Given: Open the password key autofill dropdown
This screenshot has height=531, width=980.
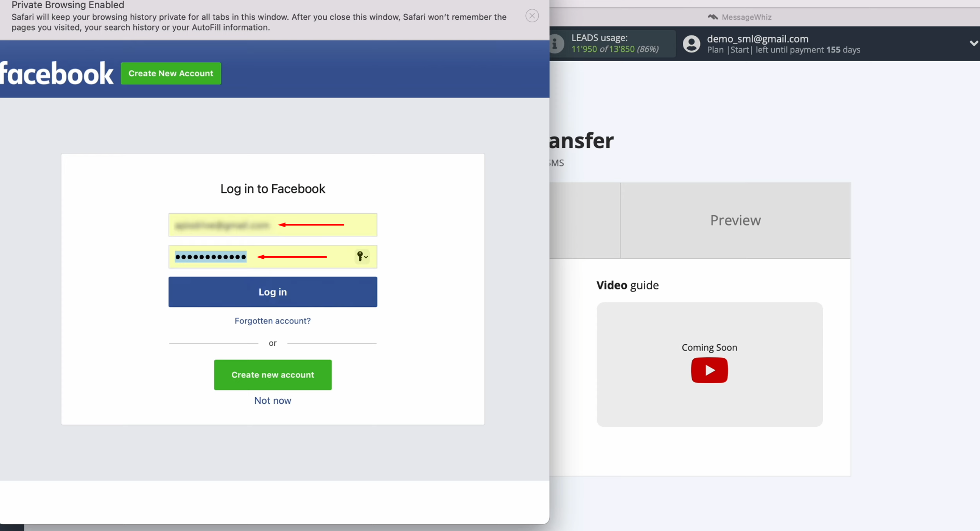Looking at the screenshot, I should pyautogui.click(x=362, y=256).
